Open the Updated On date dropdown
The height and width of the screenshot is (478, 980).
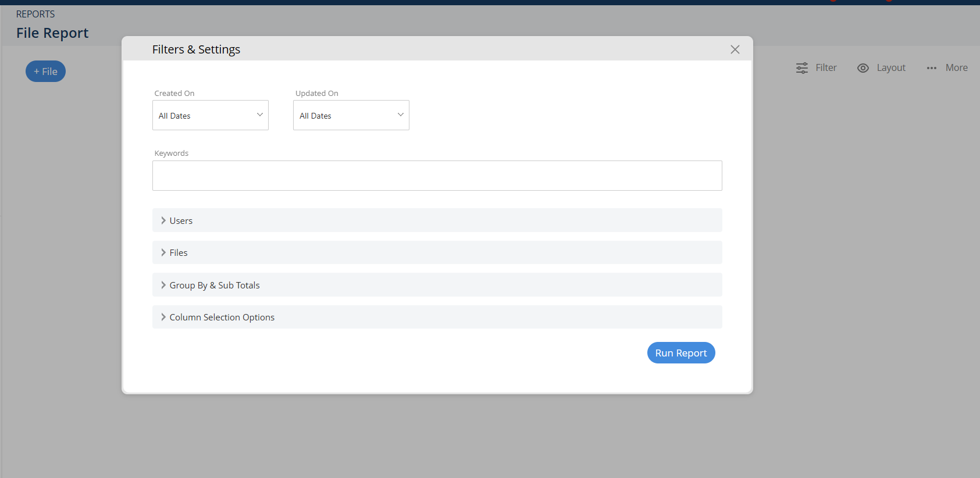(x=351, y=115)
